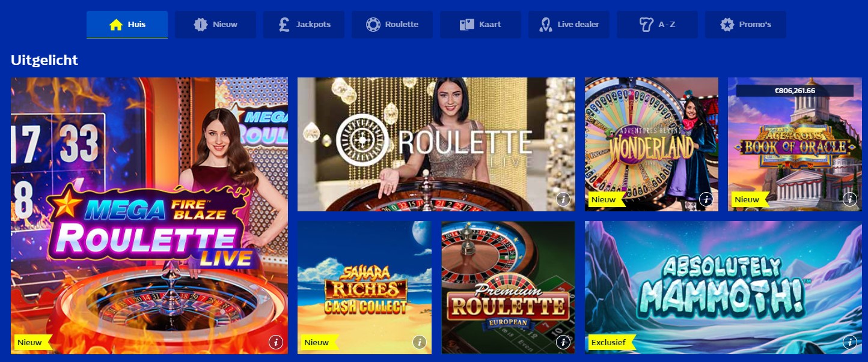The width and height of the screenshot is (868, 362).
Task: Open info icon on Roulette Live tile
Action: (x=563, y=199)
